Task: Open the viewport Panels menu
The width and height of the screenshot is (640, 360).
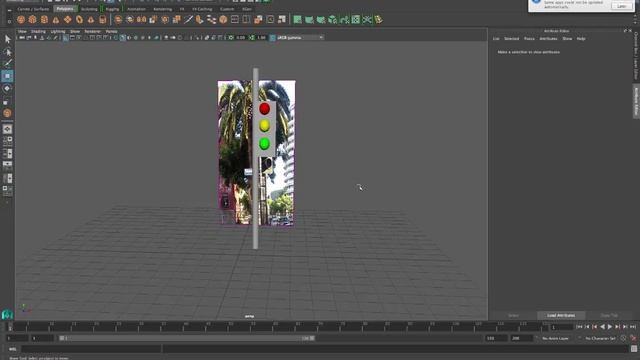Action: [111, 31]
